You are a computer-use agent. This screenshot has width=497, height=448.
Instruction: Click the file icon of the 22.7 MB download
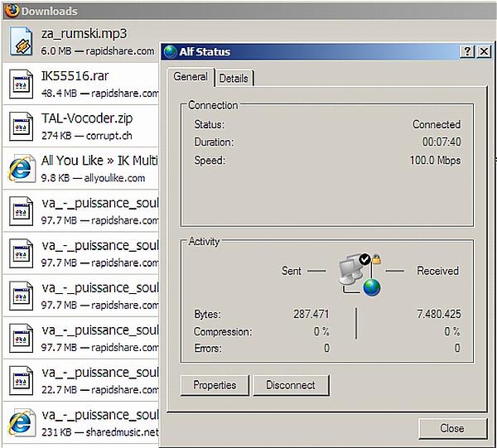21,380
